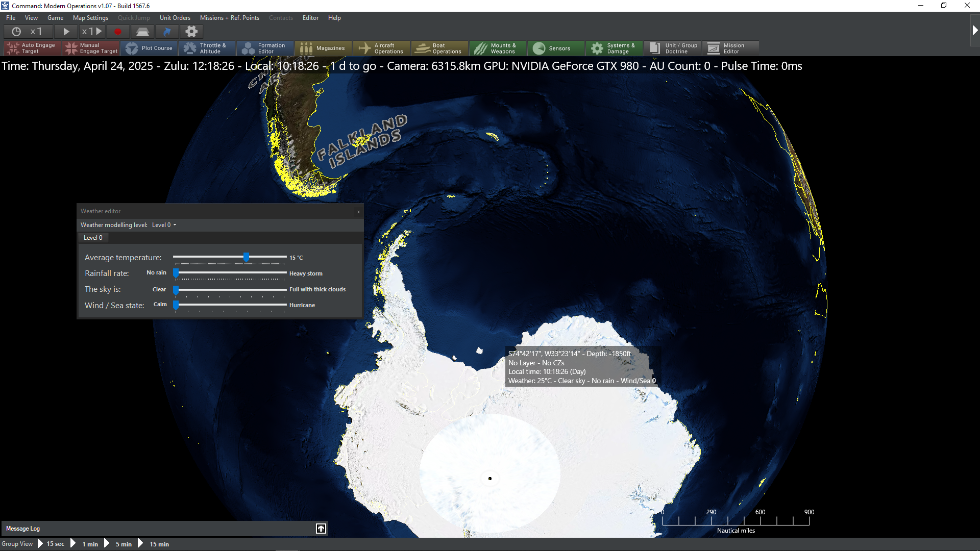Select the Level 0 tab

(93, 238)
